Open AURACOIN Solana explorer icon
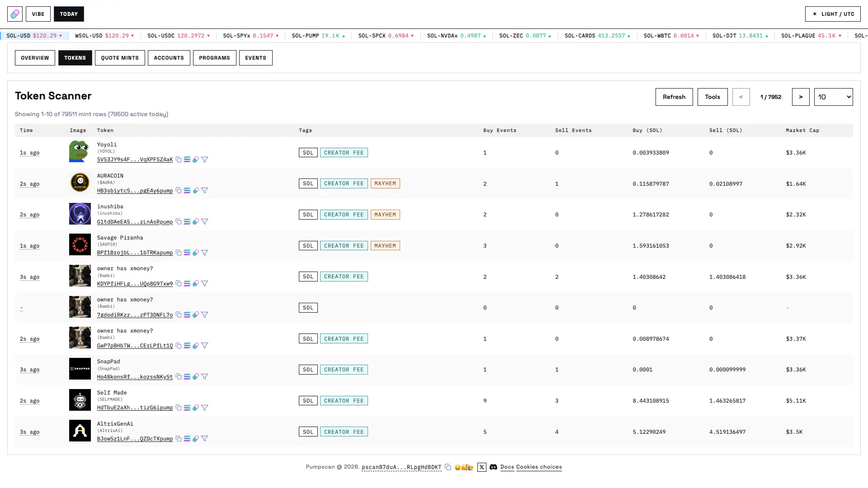 187,191
